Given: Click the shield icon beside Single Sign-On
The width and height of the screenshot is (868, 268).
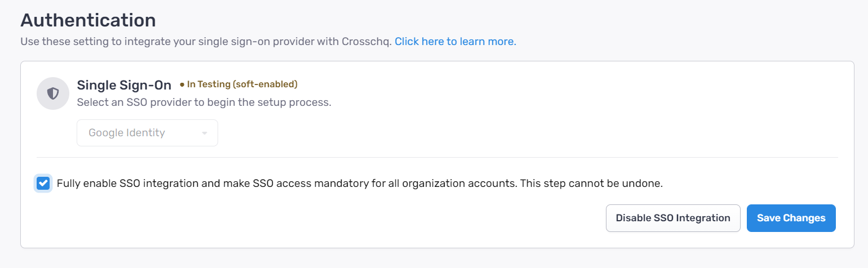Looking at the screenshot, I should coord(53,93).
